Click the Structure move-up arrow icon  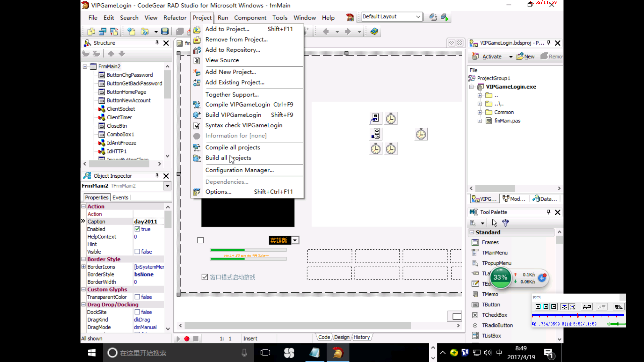111,54
